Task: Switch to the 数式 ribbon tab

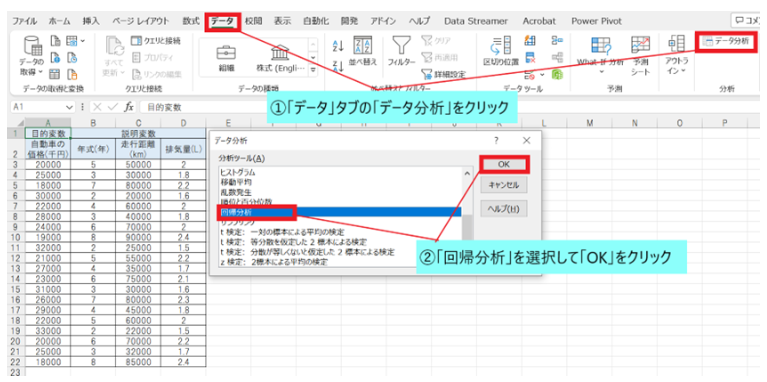Action: pyautogui.click(x=191, y=21)
